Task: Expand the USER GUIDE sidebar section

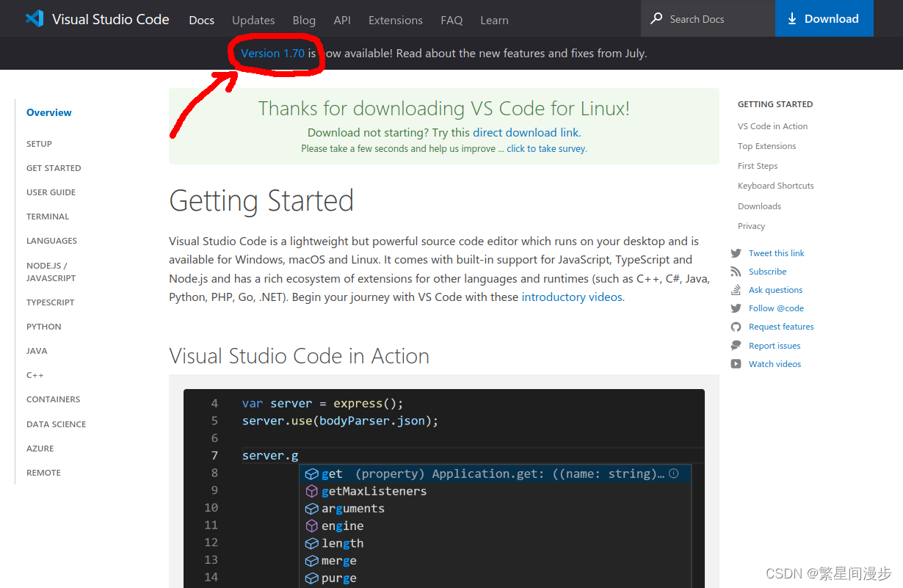Action: 51,192
